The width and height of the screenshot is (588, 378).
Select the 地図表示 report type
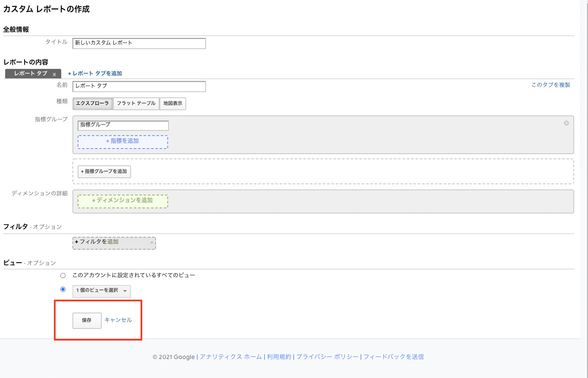pyautogui.click(x=173, y=103)
